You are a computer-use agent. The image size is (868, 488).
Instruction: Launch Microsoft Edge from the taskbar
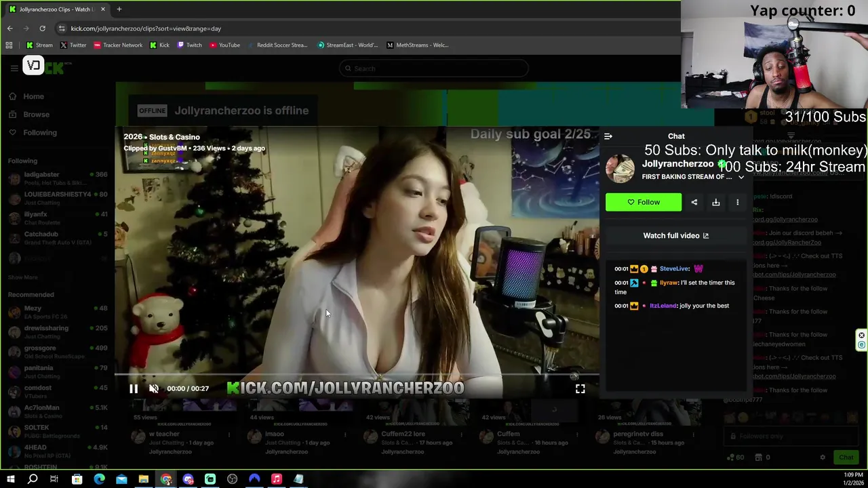[100, 479]
